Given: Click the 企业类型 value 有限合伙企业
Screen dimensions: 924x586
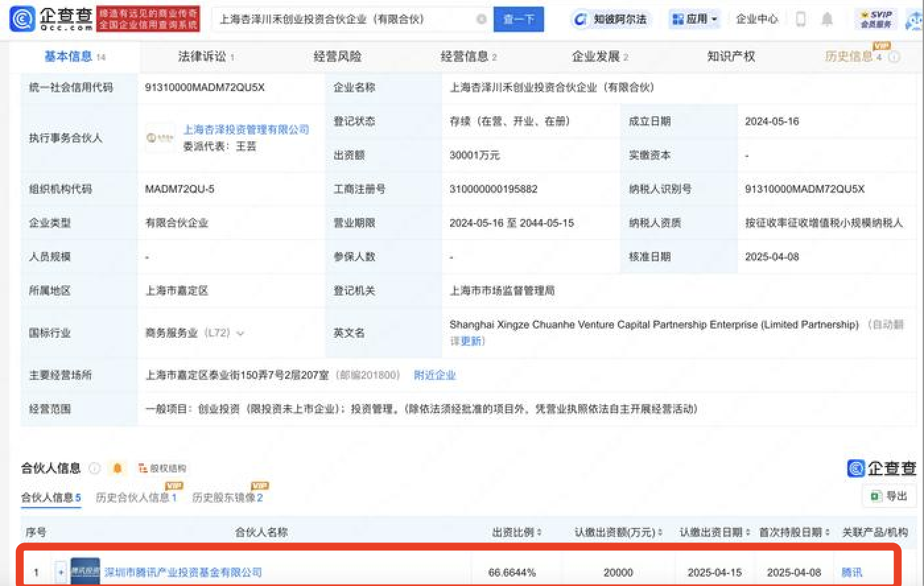Looking at the screenshot, I should coord(177,223).
